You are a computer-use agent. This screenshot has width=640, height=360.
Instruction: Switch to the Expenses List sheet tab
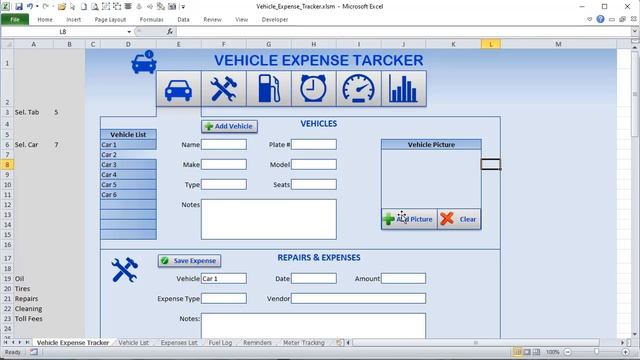point(179,343)
